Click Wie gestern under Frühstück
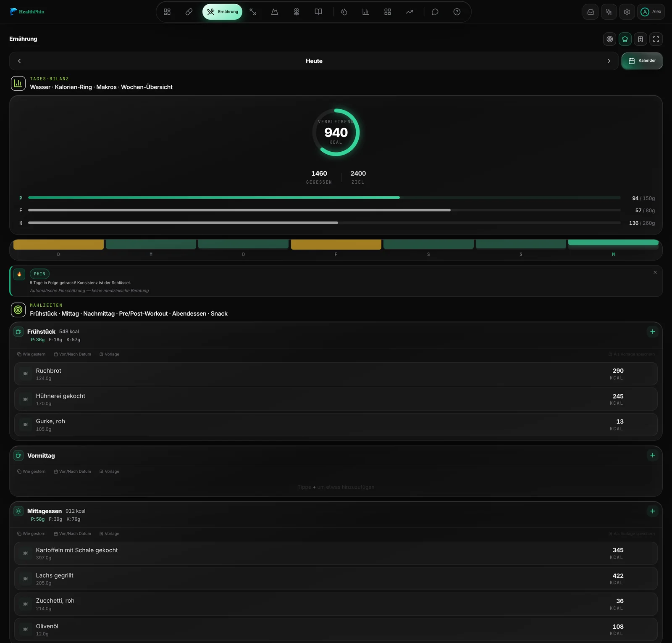Screen dimensions: 672x643 31,354
